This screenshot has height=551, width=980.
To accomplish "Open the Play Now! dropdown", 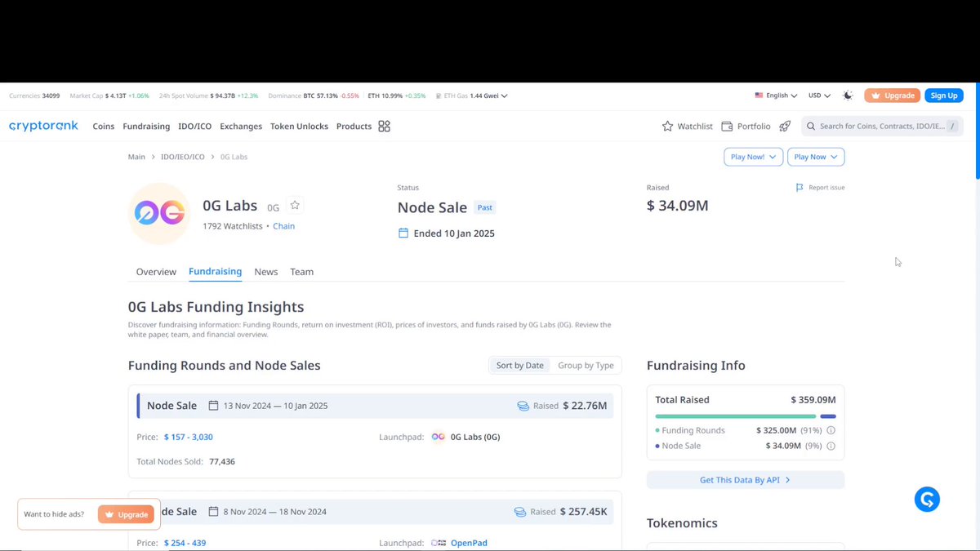I will click(754, 157).
